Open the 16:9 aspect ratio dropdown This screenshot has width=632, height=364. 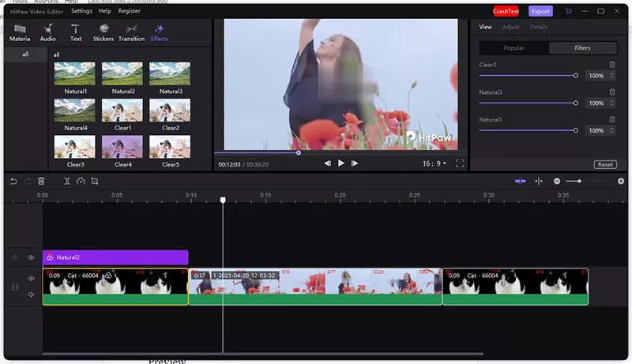[x=434, y=163]
